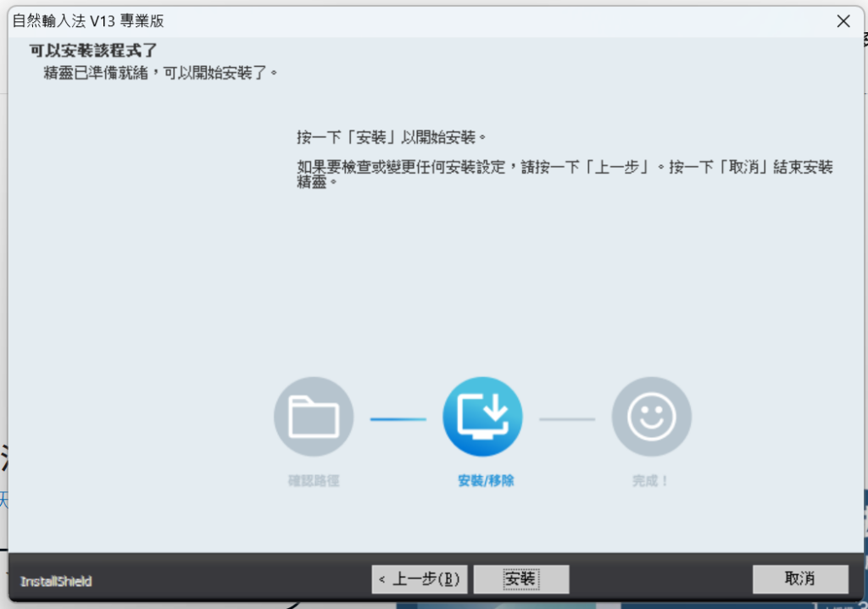Click the InstallShield label in footer

click(x=56, y=581)
